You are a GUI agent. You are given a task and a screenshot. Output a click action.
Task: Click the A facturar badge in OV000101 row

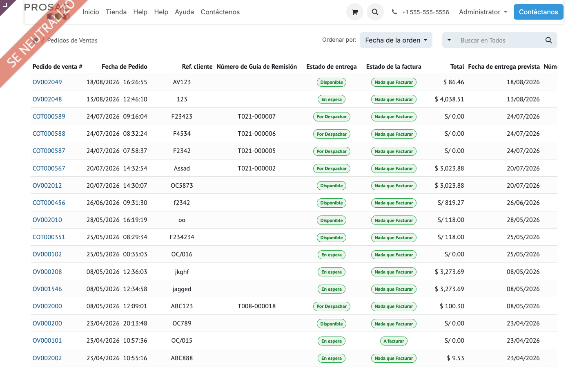[394, 341]
